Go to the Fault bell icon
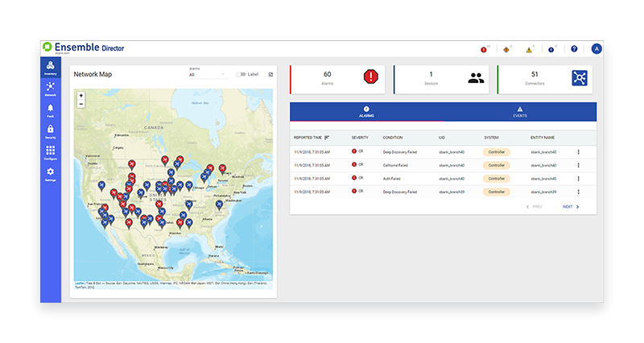 click(50, 110)
